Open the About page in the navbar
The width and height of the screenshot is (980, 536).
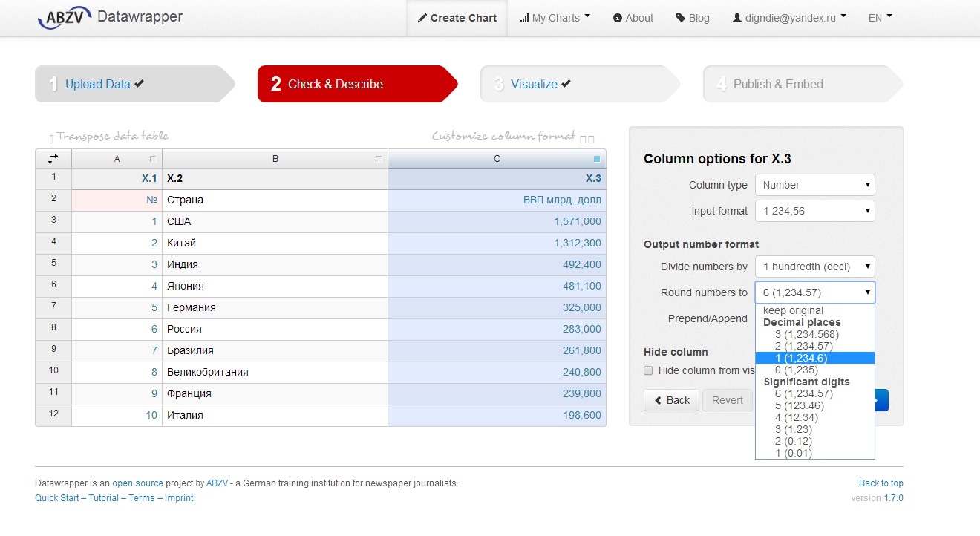tap(633, 18)
